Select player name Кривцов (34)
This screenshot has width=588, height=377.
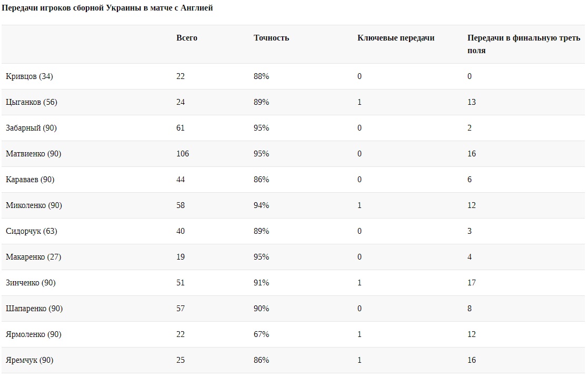tap(29, 76)
